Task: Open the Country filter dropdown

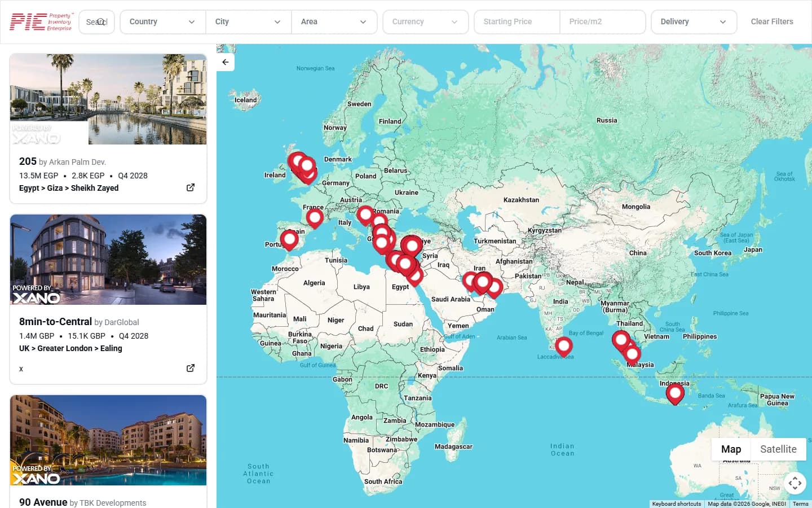Action: [162, 22]
